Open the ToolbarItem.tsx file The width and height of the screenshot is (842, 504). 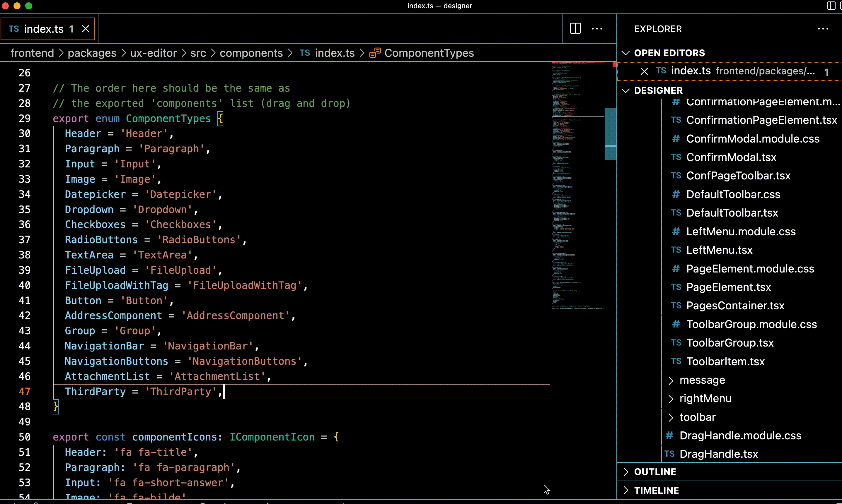(x=725, y=361)
